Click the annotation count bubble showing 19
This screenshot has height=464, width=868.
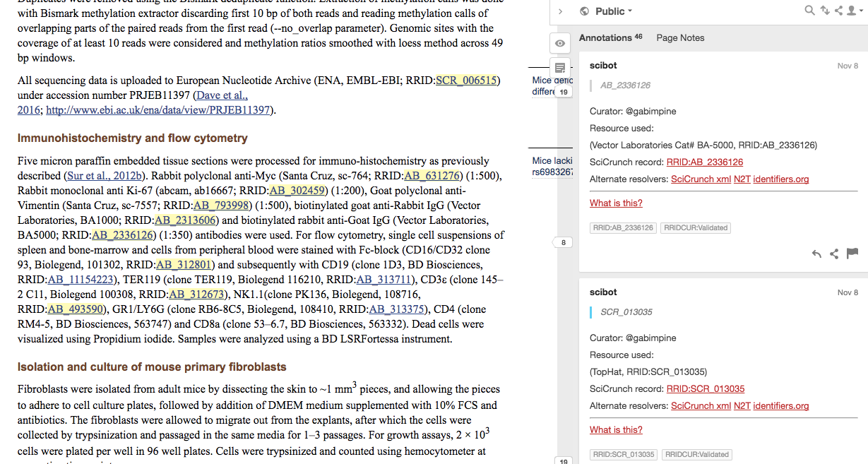coord(563,91)
